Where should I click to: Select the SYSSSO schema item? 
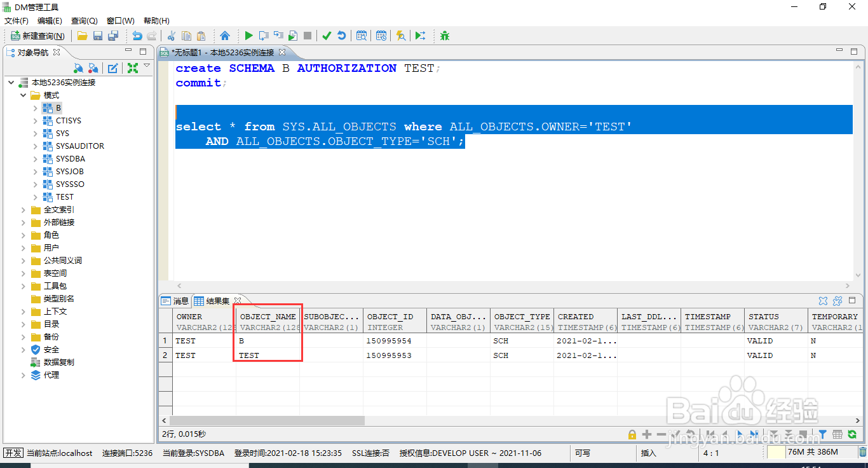(x=70, y=184)
